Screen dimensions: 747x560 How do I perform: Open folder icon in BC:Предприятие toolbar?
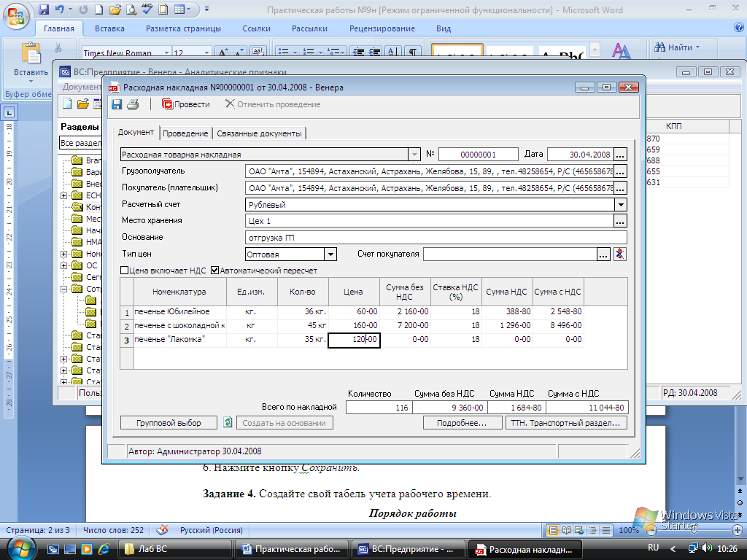83,104
